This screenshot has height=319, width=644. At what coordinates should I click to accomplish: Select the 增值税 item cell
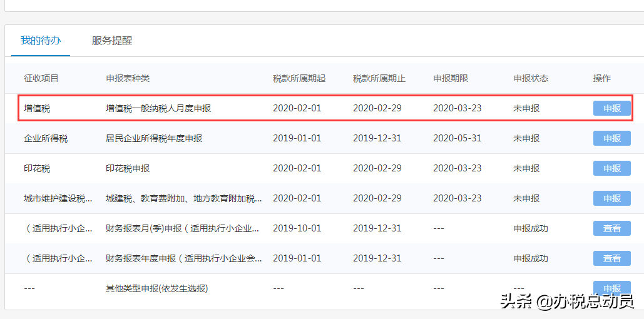37,108
